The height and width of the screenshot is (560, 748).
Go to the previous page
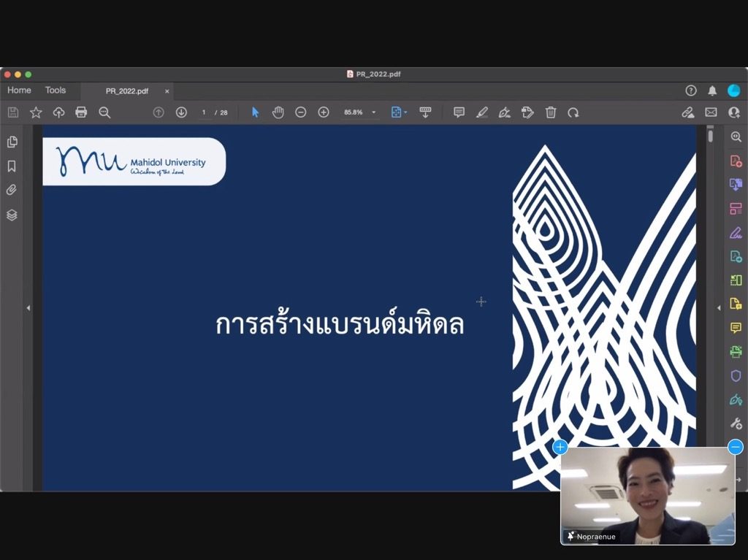[159, 112]
